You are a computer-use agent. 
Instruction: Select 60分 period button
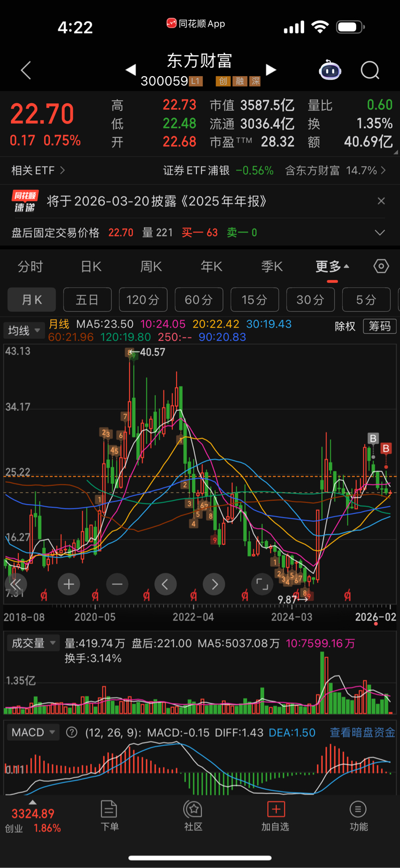[198, 300]
